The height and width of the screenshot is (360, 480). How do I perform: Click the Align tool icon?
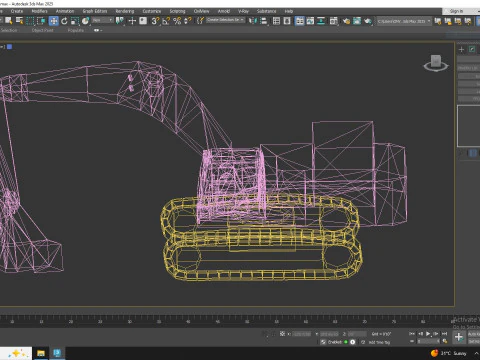(263, 21)
